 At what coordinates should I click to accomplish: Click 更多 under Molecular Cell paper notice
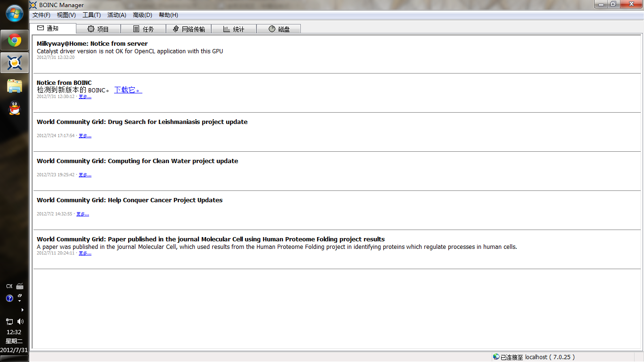(x=85, y=253)
